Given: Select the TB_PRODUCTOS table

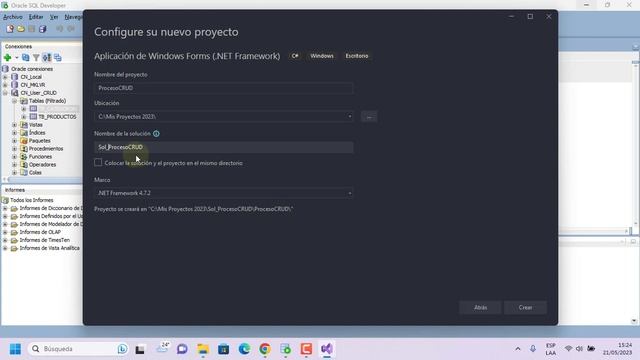Looking at the screenshot, I should (57, 117).
